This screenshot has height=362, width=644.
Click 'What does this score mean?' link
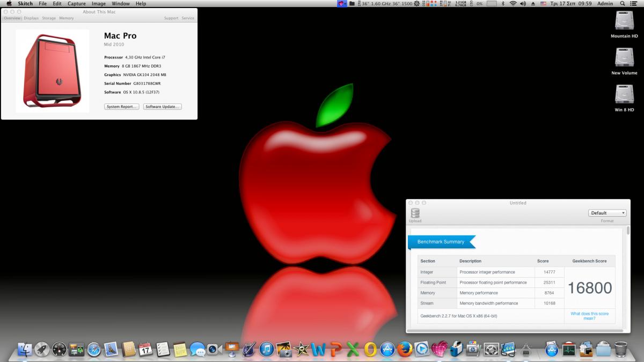(589, 316)
